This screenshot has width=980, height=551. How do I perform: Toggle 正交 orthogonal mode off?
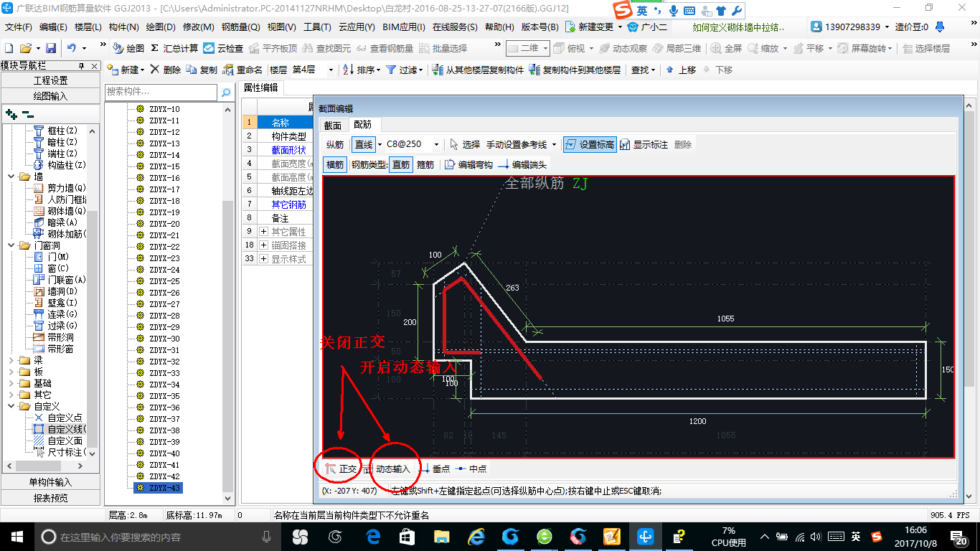click(x=341, y=469)
